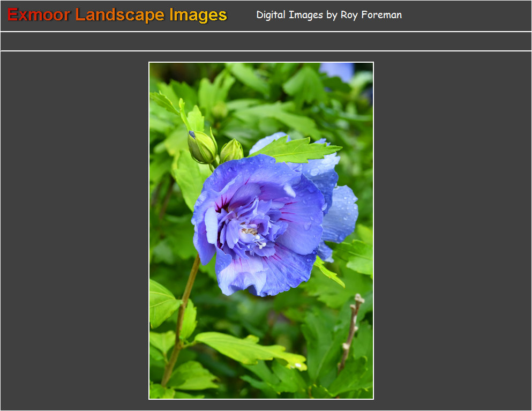Screen dimensions: 532x411
Task: Click the Exmoor Landscape Images title
Action: 117,15
